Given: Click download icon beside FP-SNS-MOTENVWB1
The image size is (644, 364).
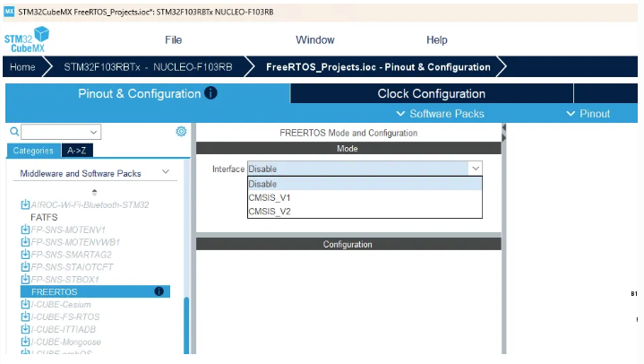Looking at the screenshot, I should (25, 242).
